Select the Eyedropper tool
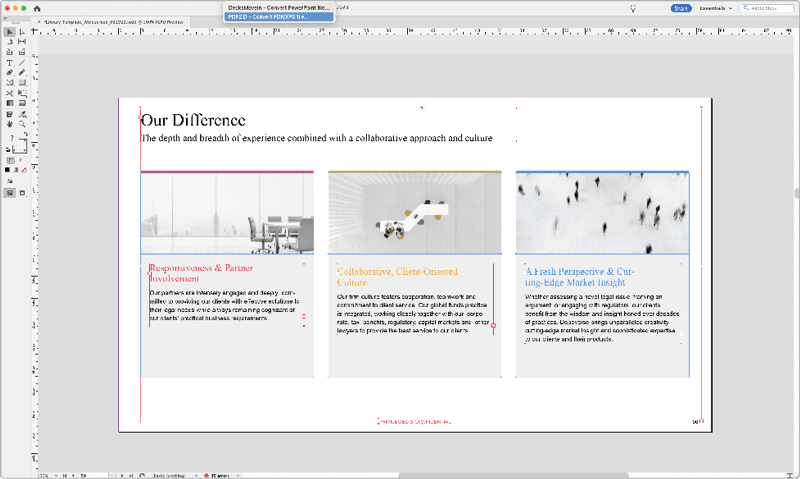Screen dimensions: 800x479 (x=22, y=114)
